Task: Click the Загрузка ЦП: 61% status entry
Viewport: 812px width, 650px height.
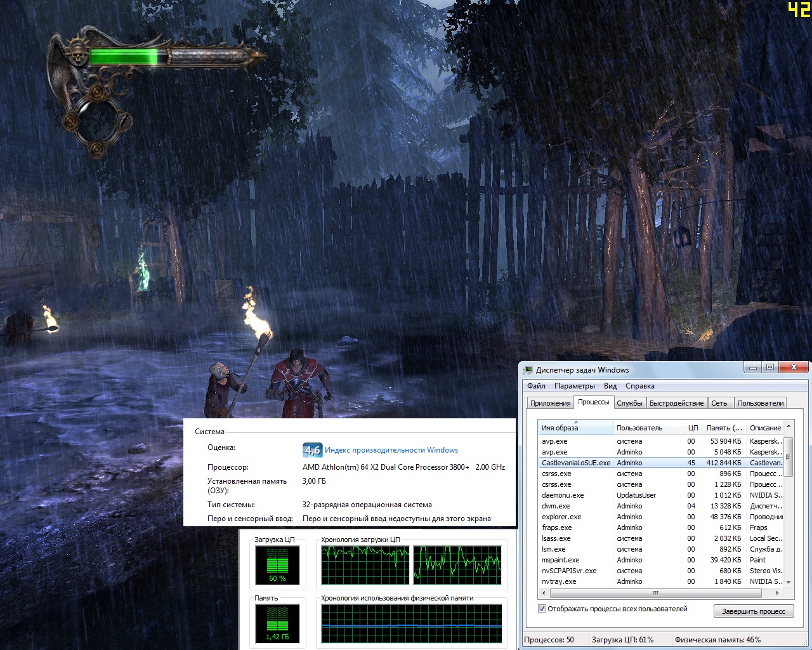Action: click(622, 640)
